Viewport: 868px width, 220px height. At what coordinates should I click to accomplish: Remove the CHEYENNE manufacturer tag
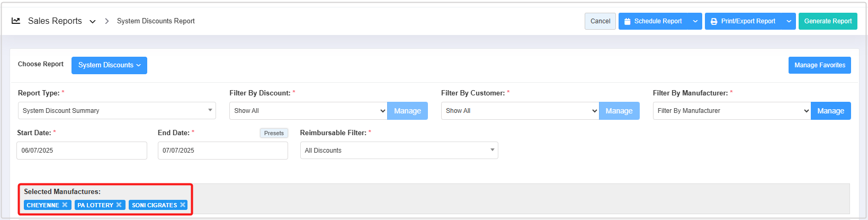tap(65, 205)
